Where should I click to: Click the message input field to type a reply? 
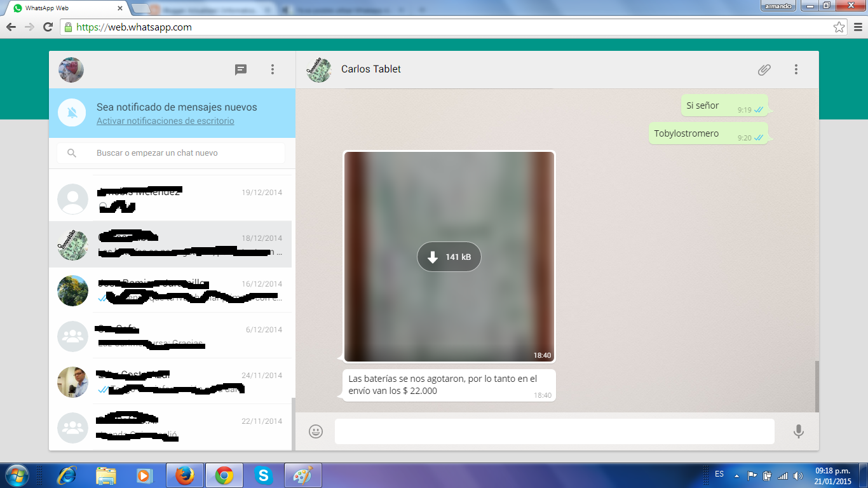coord(553,431)
